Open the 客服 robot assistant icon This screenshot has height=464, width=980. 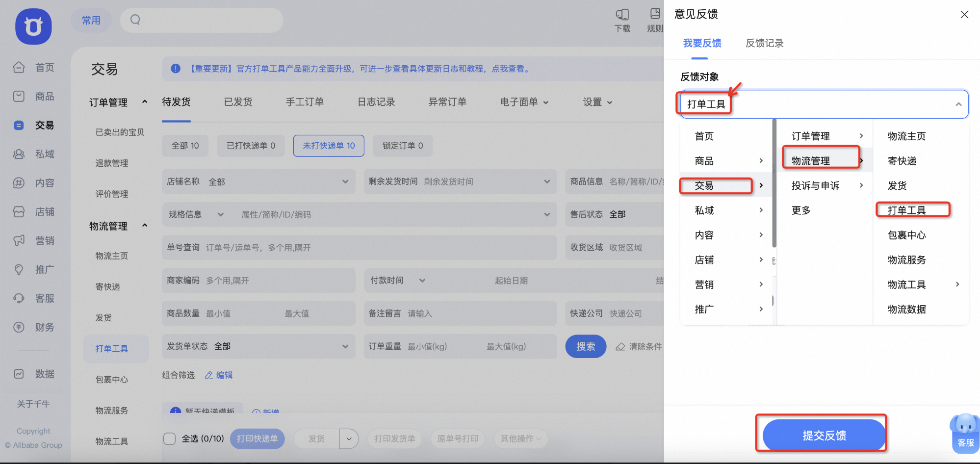tap(965, 433)
